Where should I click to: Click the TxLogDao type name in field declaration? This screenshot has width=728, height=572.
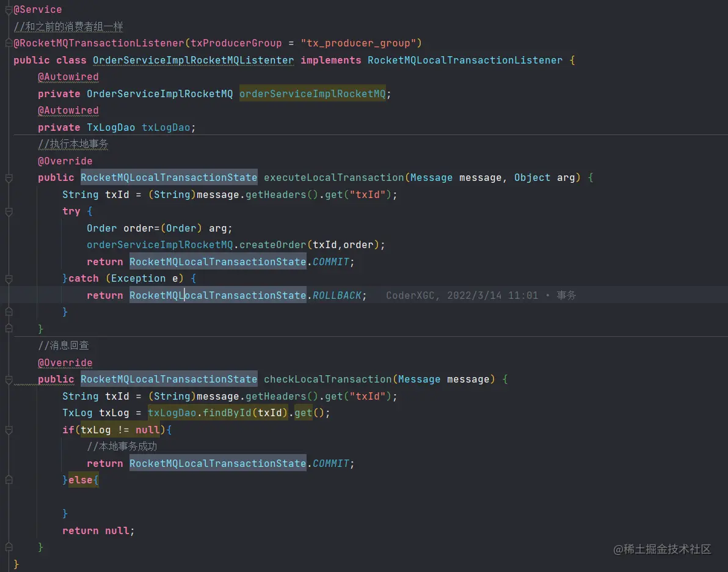(111, 127)
